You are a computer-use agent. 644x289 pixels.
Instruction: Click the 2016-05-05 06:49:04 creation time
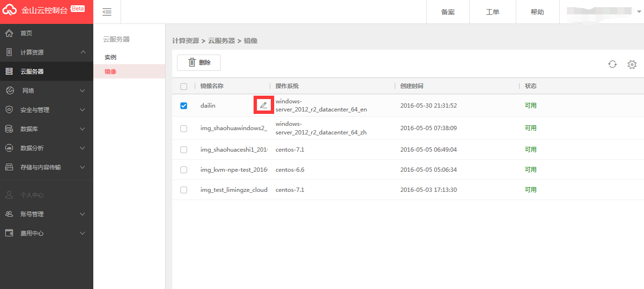pyautogui.click(x=429, y=150)
